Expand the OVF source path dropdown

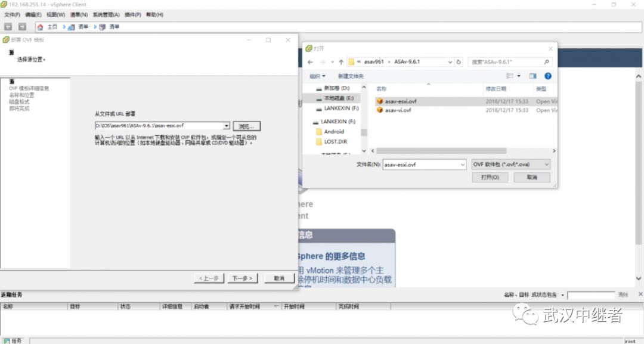tap(227, 126)
